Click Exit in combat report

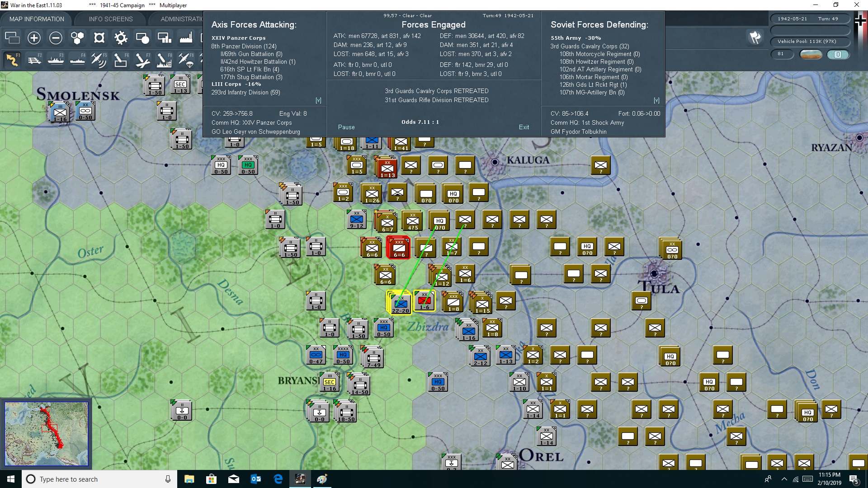click(524, 127)
